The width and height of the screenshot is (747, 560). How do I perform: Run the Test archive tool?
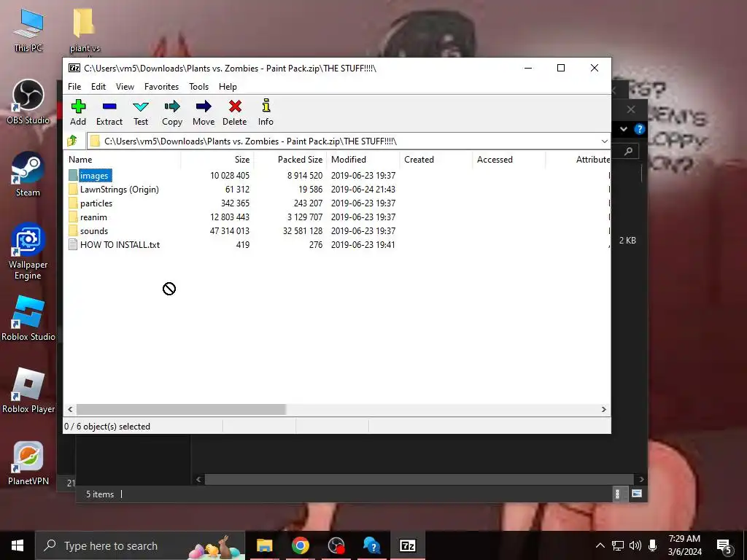coord(141,113)
